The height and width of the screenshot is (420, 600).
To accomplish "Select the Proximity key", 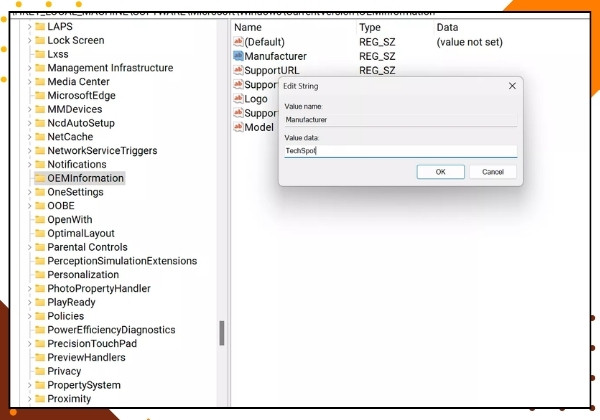I will pyautogui.click(x=69, y=399).
